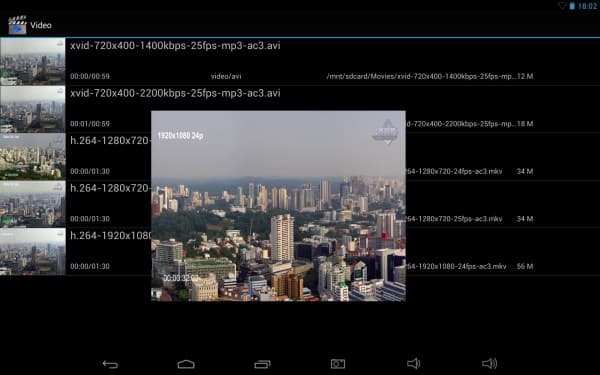600x375 pixels.
Task: Open thumbnail of xvid 2200kbps video
Action: click(33, 109)
